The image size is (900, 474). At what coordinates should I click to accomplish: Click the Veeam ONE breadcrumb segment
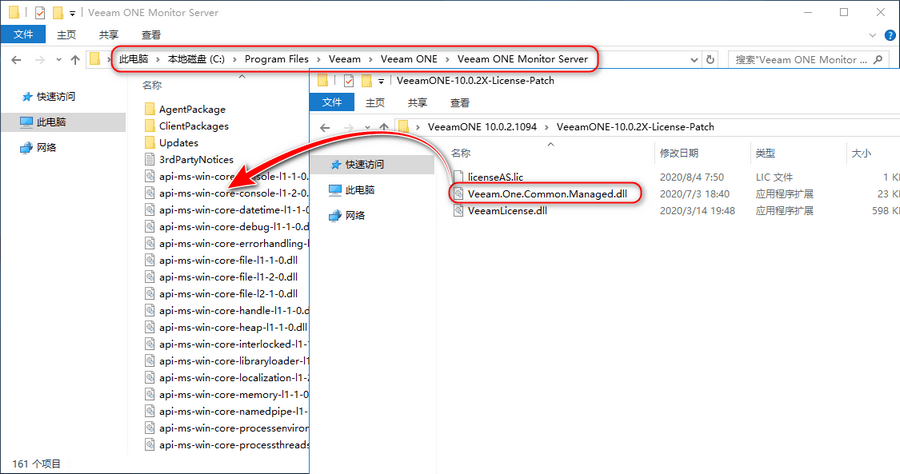pos(409,59)
